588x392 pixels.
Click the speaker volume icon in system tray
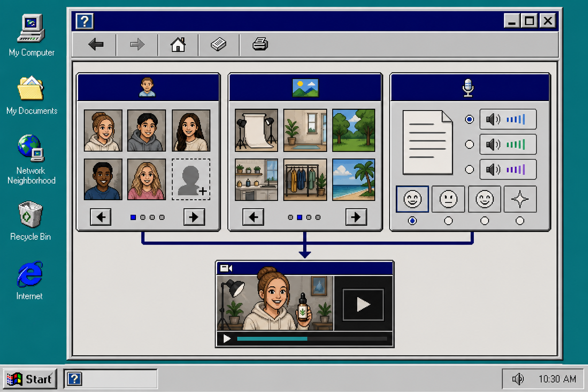click(x=518, y=379)
